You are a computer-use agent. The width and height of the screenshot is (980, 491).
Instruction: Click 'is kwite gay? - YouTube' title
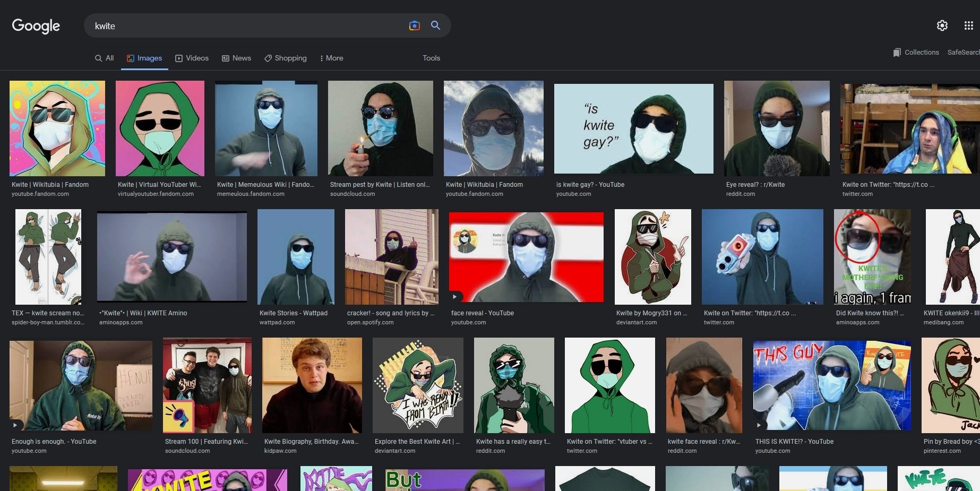[x=590, y=185]
